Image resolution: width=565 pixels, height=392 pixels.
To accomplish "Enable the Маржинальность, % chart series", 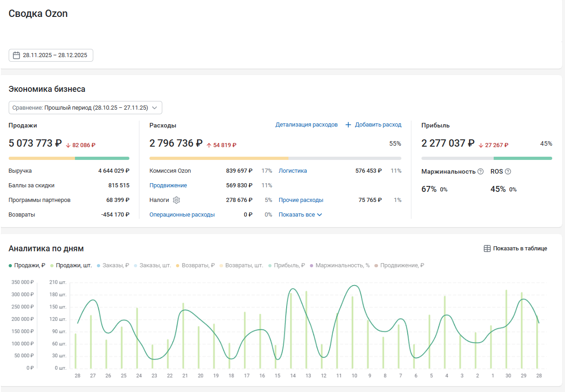I will [x=340, y=265].
